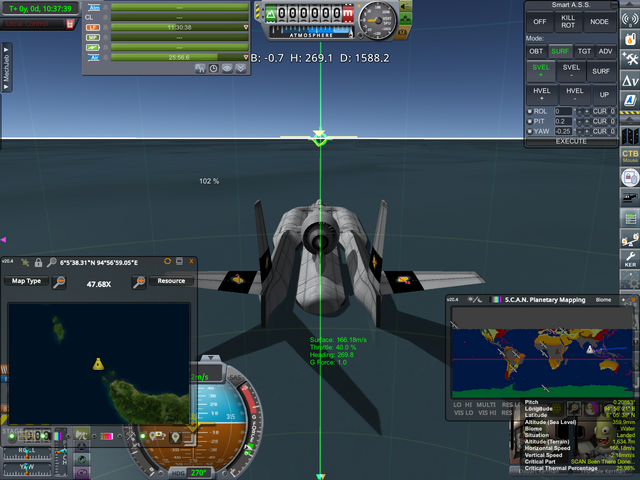The width and height of the screenshot is (640, 480).
Task: Select OBT mode in Smart A.S.S.
Action: [536, 51]
